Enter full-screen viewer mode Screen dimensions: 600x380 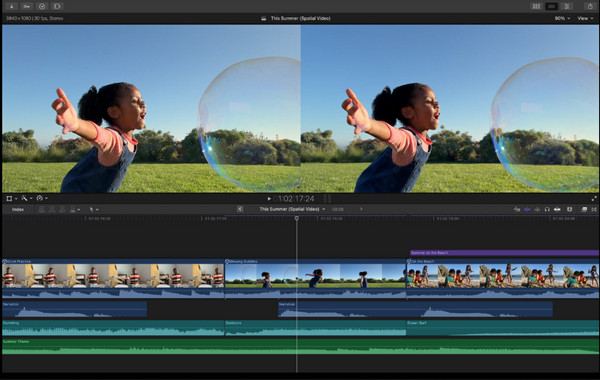pyautogui.click(x=594, y=199)
